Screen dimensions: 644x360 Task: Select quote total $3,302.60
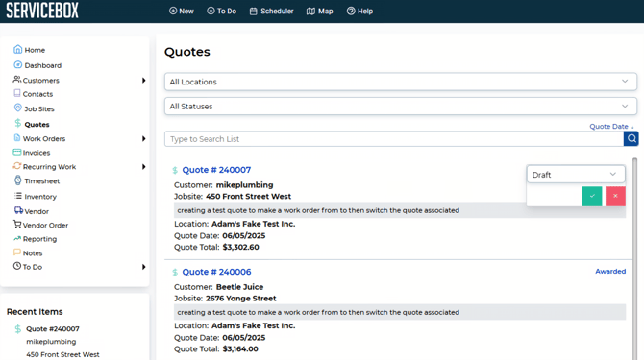click(x=240, y=248)
